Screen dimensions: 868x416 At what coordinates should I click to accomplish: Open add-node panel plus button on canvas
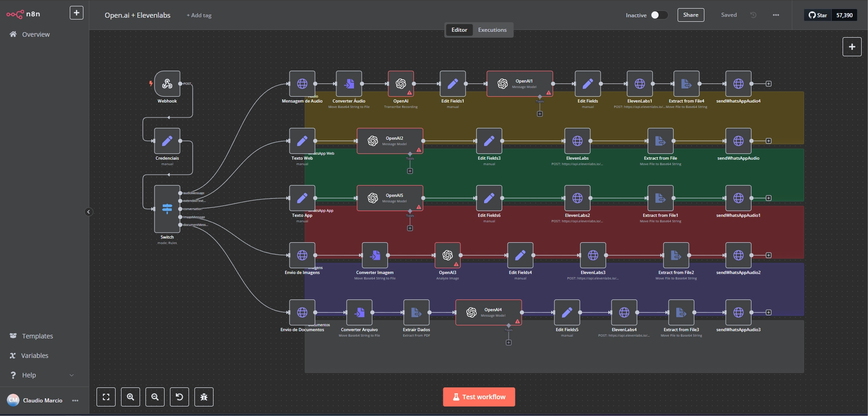852,47
